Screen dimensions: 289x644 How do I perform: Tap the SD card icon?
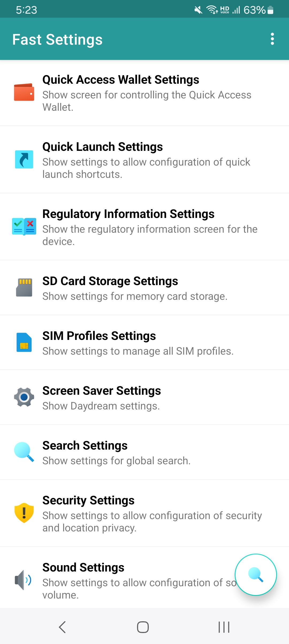[x=24, y=287]
